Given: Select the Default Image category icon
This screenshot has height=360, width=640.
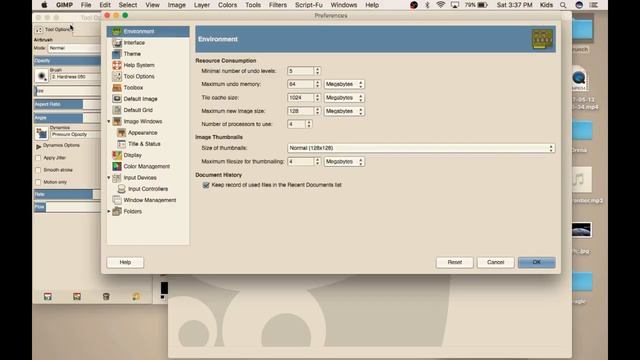Looking at the screenshot, I should pos(117,99).
